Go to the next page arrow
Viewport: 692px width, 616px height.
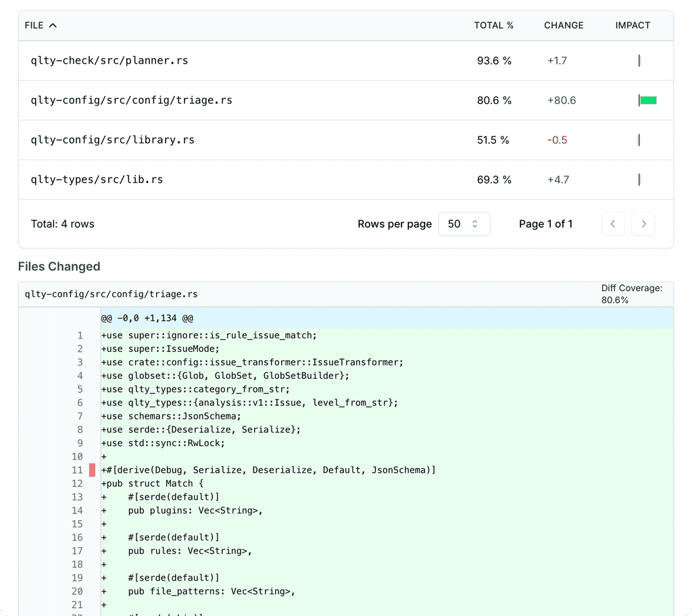pyautogui.click(x=643, y=224)
